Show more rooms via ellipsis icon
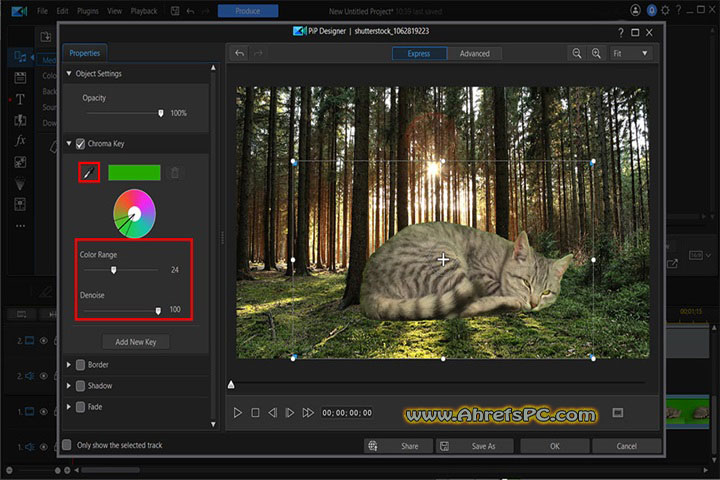This screenshot has width=720, height=480. [20, 226]
